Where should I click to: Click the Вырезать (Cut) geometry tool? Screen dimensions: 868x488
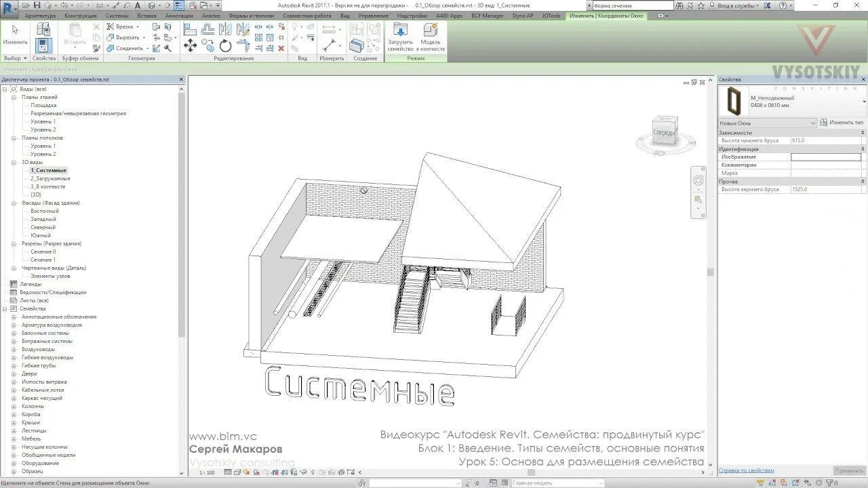[x=127, y=37]
